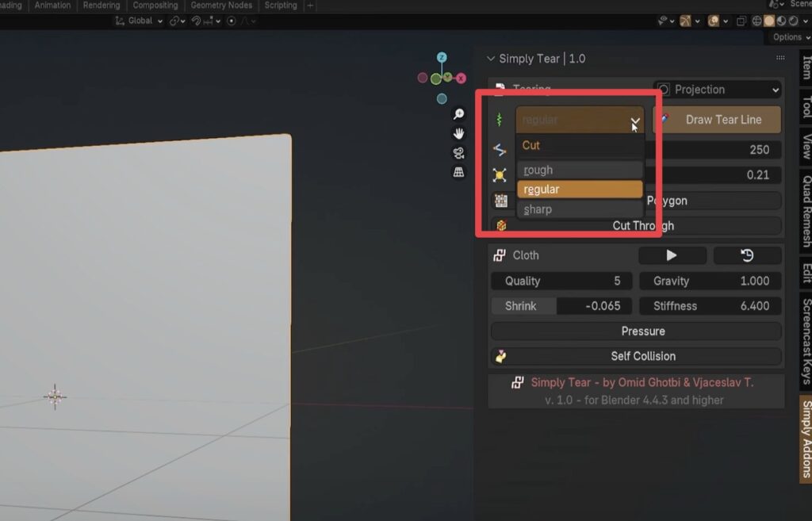This screenshot has height=521, width=812.
Task: Toggle snapping magnet in header
Action: 197,21
